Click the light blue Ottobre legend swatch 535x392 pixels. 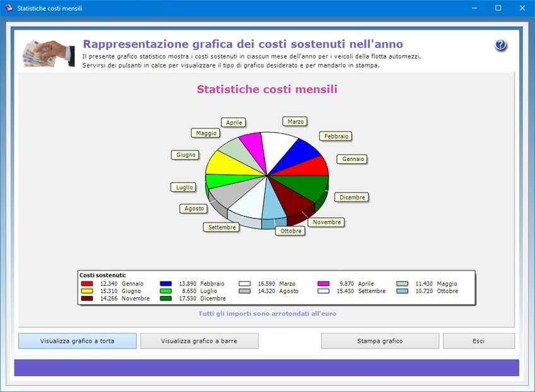tap(403, 291)
